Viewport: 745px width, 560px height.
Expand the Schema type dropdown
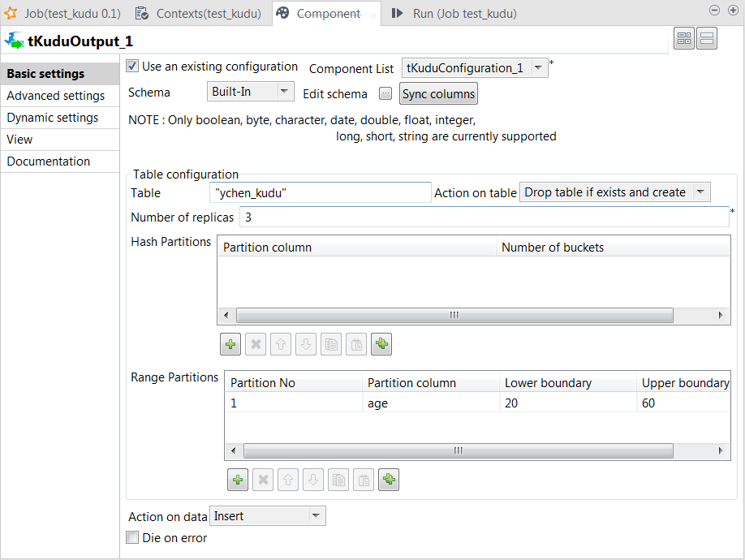(x=284, y=92)
